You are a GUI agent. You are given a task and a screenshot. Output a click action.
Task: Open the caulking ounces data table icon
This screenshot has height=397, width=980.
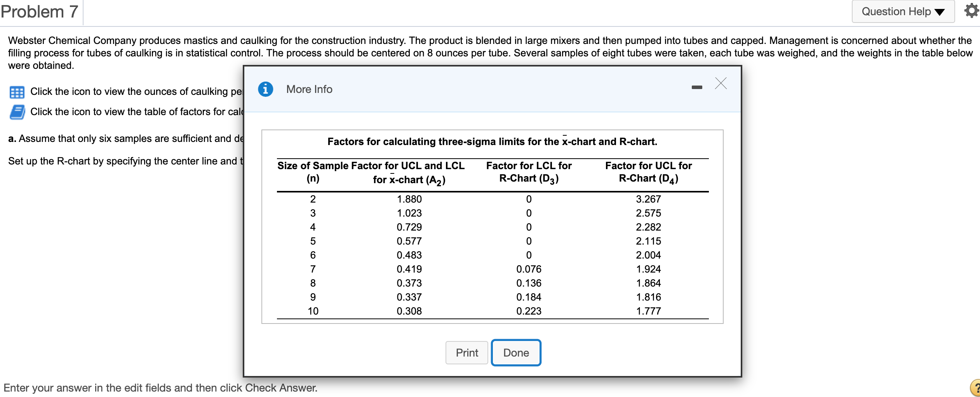coord(17,92)
